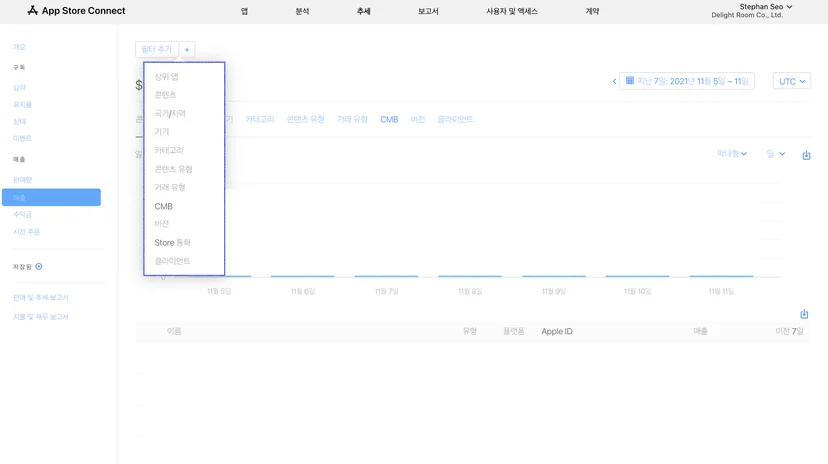828x464 pixels.
Task: Sort table by the Apple ID column header
Action: (x=557, y=331)
